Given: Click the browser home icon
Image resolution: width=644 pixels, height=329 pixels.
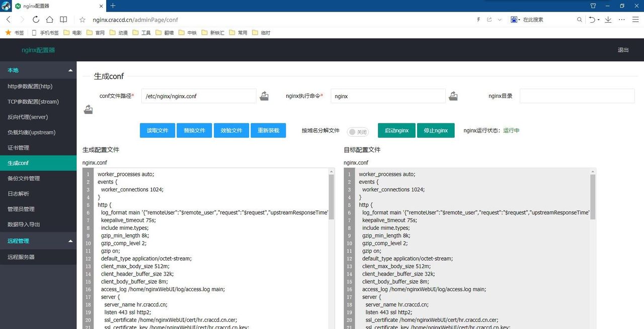Looking at the screenshot, I should (49, 20).
